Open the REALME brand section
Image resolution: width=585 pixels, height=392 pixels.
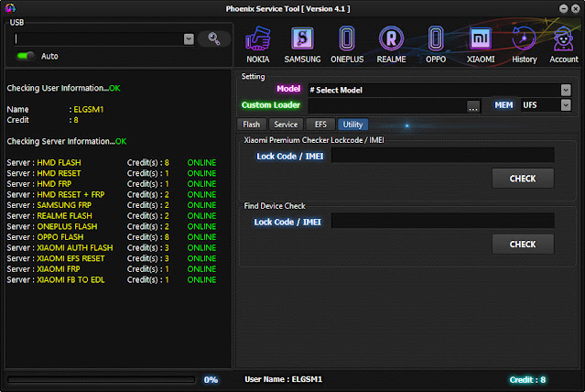(391, 45)
